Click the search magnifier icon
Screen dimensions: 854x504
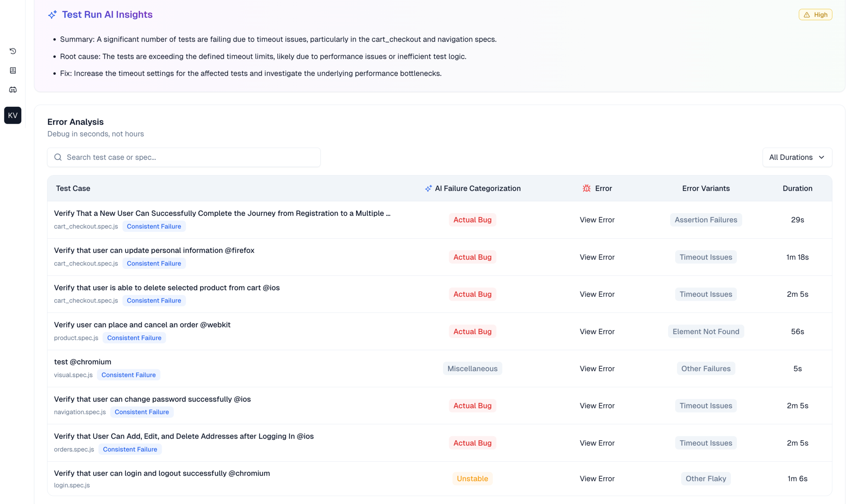(58, 157)
